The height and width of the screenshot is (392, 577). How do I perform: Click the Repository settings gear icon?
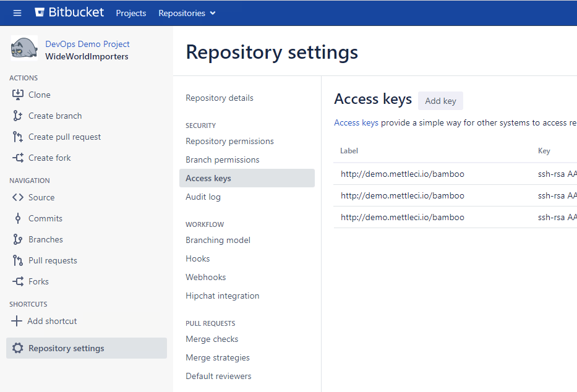click(x=18, y=348)
